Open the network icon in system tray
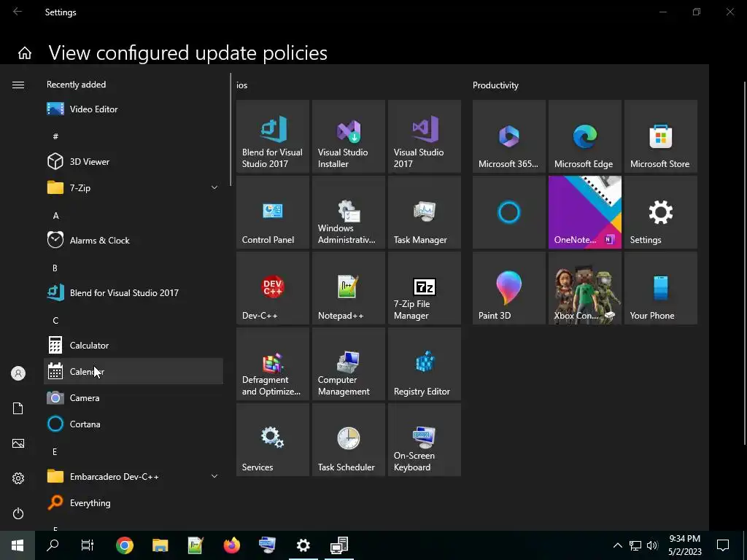The width and height of the screenshot is (747, 560). point(635,545)
